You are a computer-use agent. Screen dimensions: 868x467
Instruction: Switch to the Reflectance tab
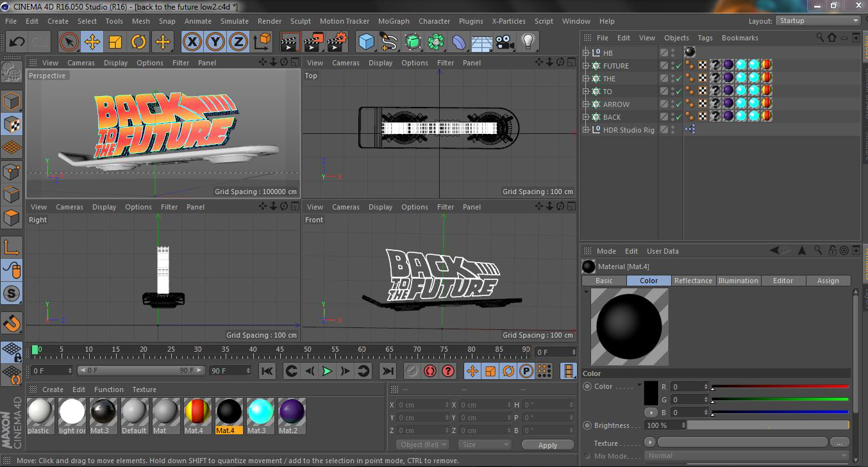point(693,281)
